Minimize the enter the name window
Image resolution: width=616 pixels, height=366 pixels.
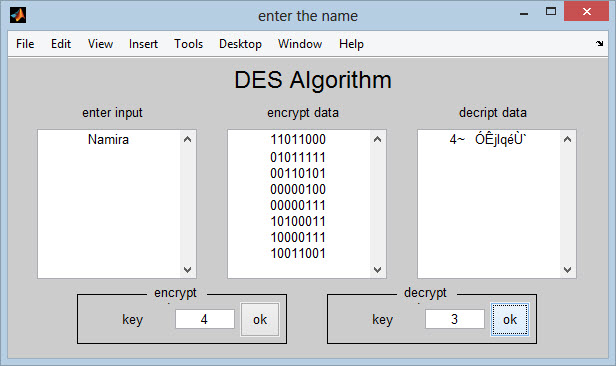[524, 13]
